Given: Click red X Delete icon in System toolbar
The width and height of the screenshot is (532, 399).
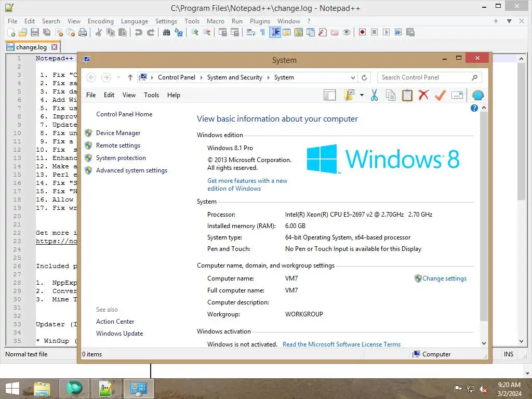Looking at the screenshot, I should (x=423, y=96).
